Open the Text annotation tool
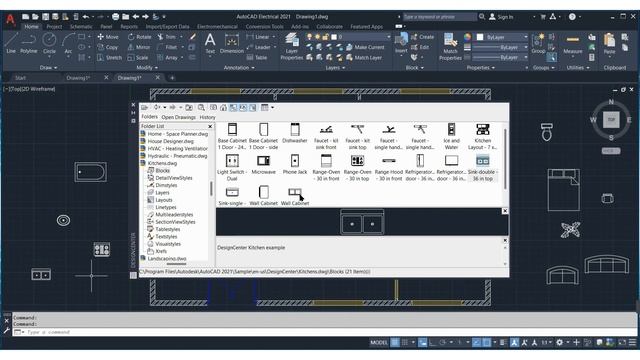The image size is (640, 360). pyautogui.click(x=210, y=43)
